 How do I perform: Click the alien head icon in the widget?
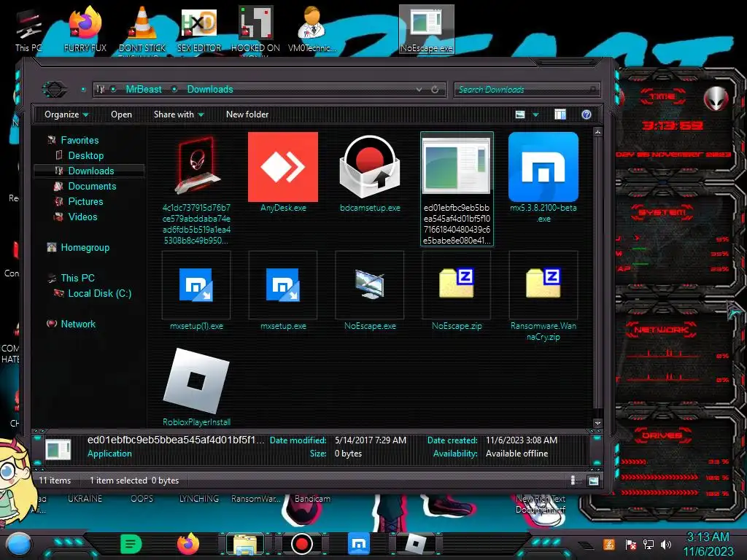click(x=716, y=98)
